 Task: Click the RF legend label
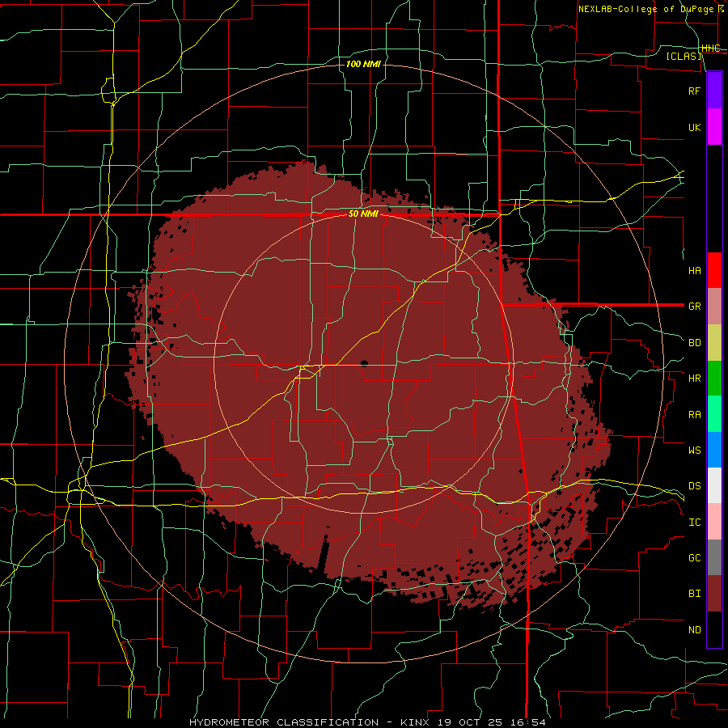[x=695, y=91]
